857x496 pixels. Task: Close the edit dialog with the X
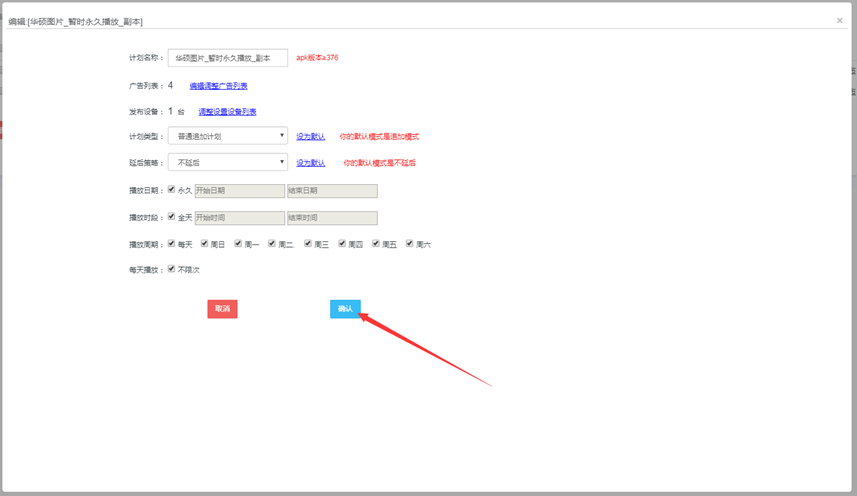[x=839, y=20]
